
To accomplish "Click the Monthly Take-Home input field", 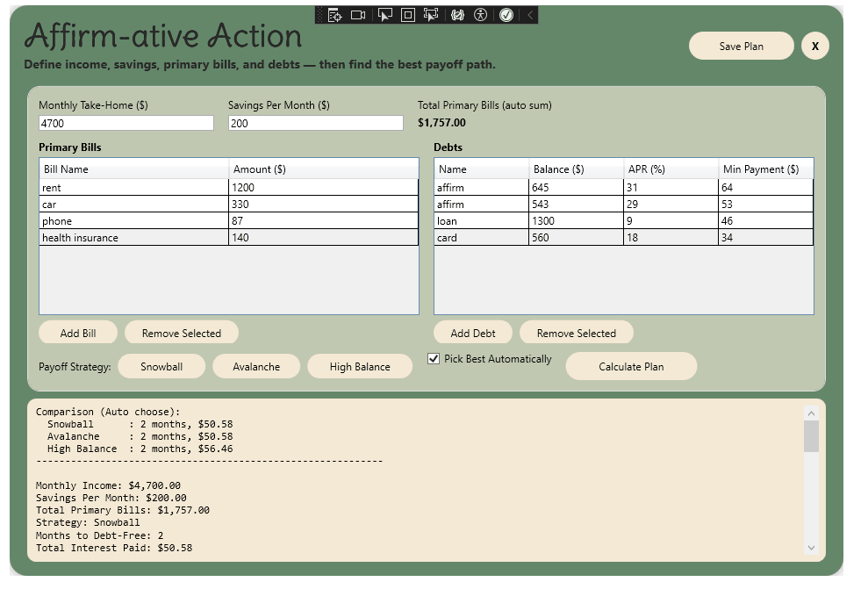I will (126, 124).
